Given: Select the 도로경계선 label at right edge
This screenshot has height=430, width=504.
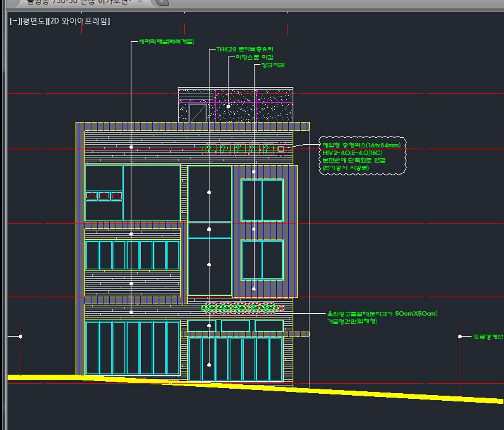Looking at the screenshot, I should point(488,336).
